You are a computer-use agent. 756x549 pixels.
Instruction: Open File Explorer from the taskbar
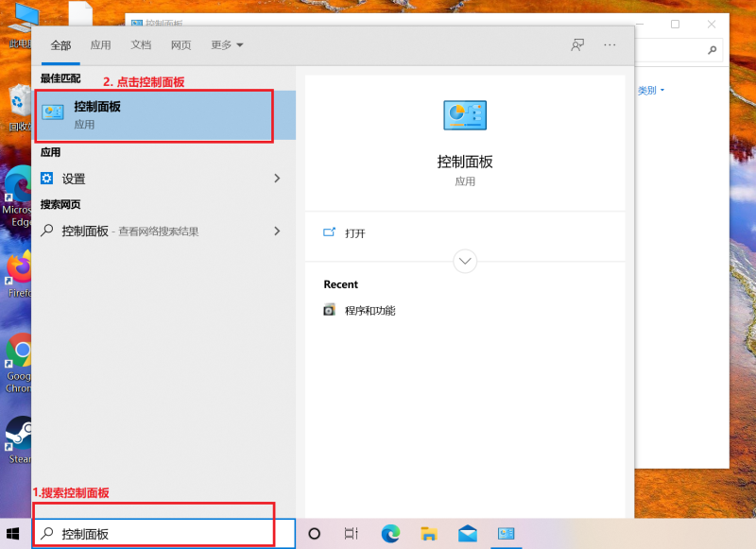(428, 534)
